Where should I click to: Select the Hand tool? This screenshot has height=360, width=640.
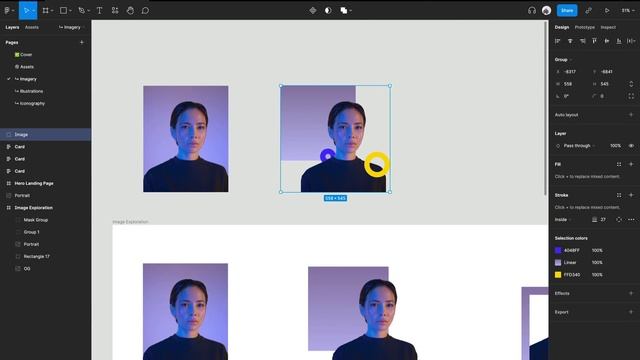130,11
